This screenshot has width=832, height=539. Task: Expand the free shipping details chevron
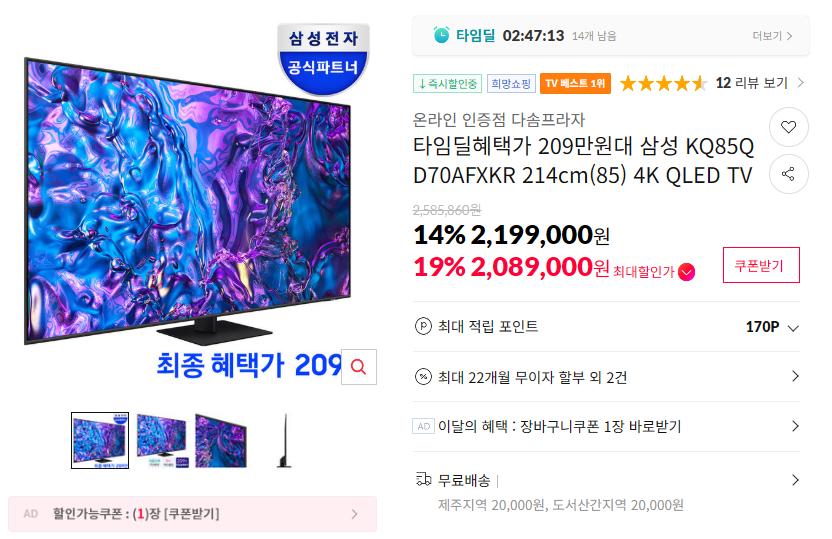[795, 480]
